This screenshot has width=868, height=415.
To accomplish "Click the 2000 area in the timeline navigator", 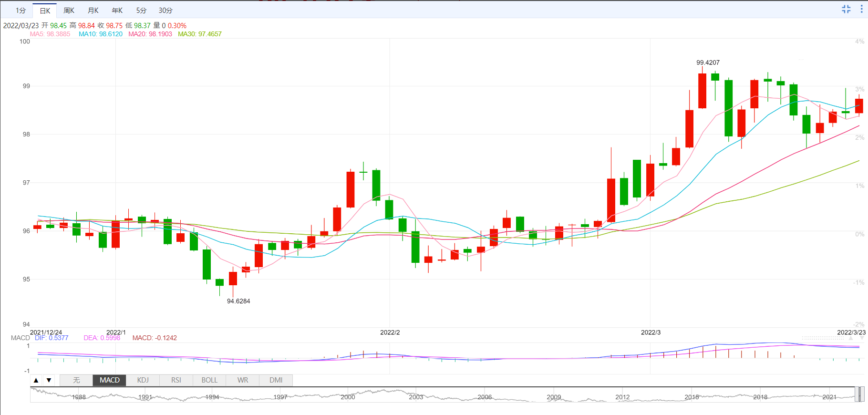I will click(348, 397).
